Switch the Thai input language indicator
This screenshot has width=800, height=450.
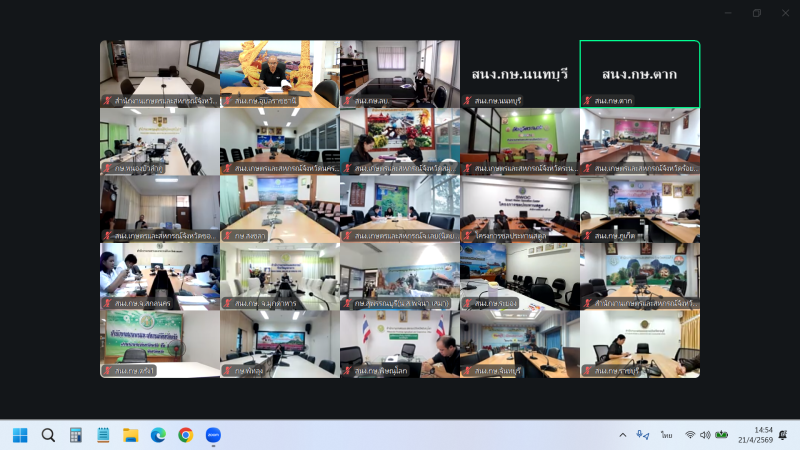tap(666, 435)
